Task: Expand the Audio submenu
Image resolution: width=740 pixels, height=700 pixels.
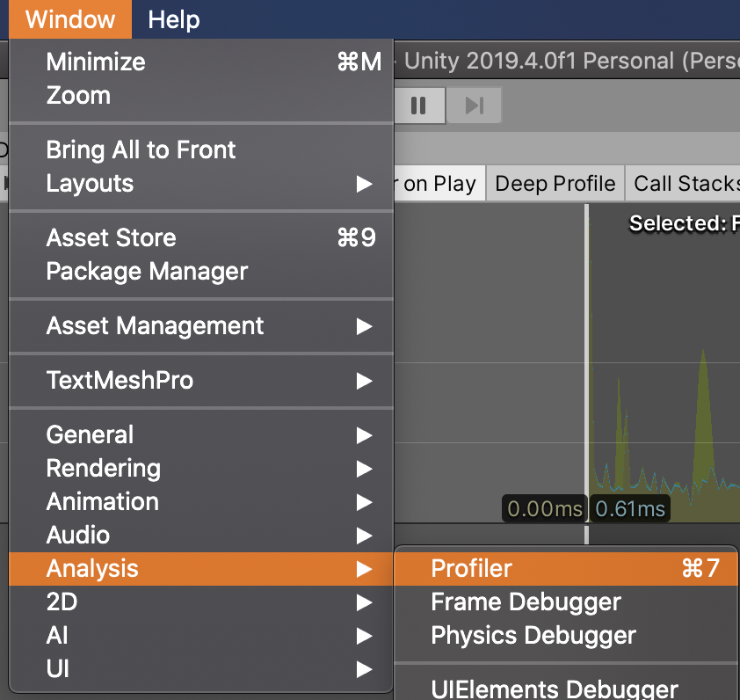Action: [201, 536]
